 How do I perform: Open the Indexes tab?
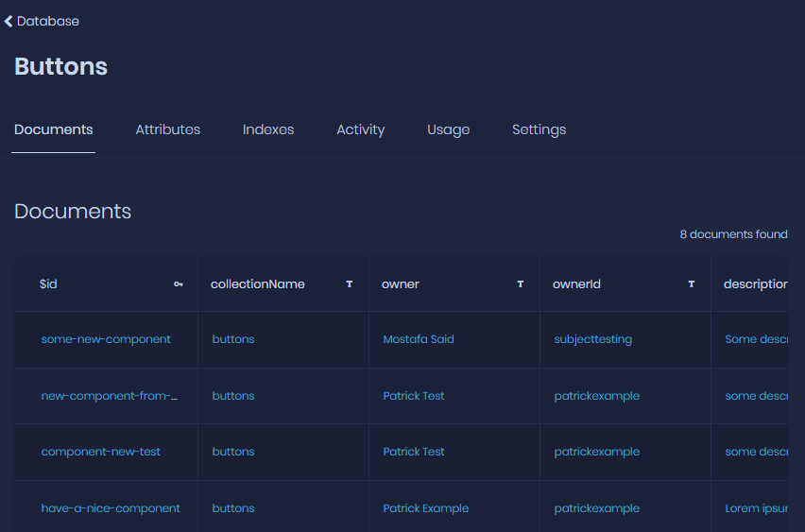coord(268,129)
